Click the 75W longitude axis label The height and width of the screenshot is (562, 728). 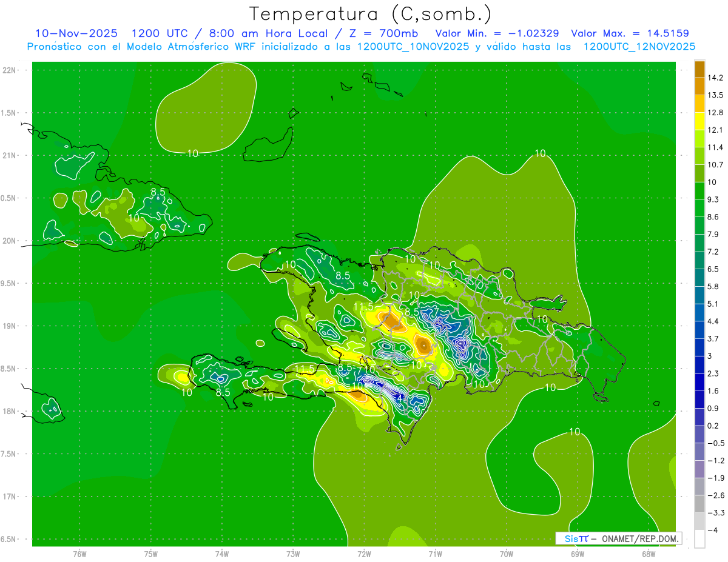click(x=151, y=554)
